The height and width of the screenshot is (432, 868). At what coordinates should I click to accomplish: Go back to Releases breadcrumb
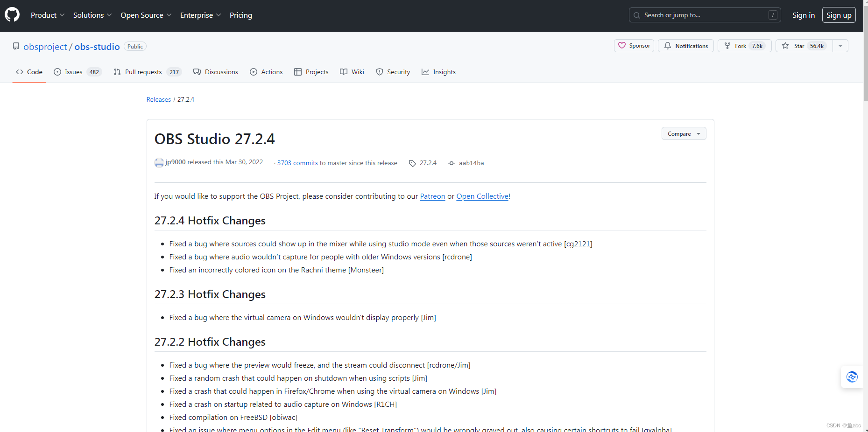pyautogui.click(x=159, y=99)
